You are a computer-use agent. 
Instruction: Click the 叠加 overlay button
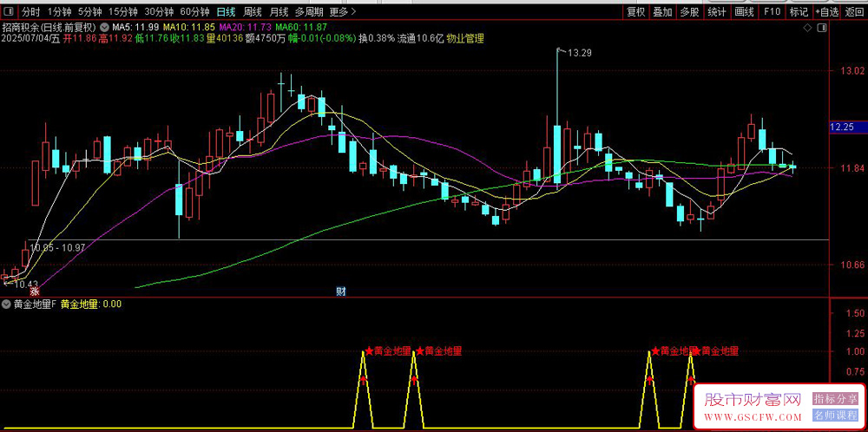[662, 11]
